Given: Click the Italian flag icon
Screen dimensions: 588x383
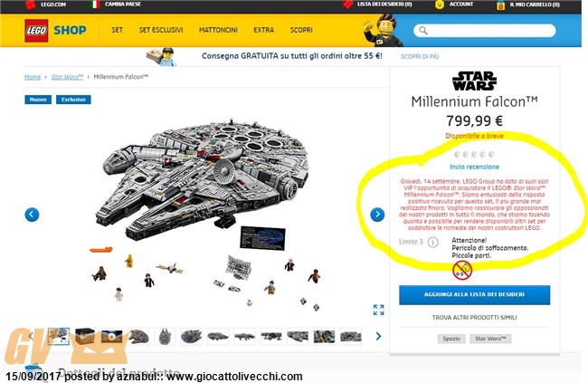Looking at the screenshot, I should [95, 5].
